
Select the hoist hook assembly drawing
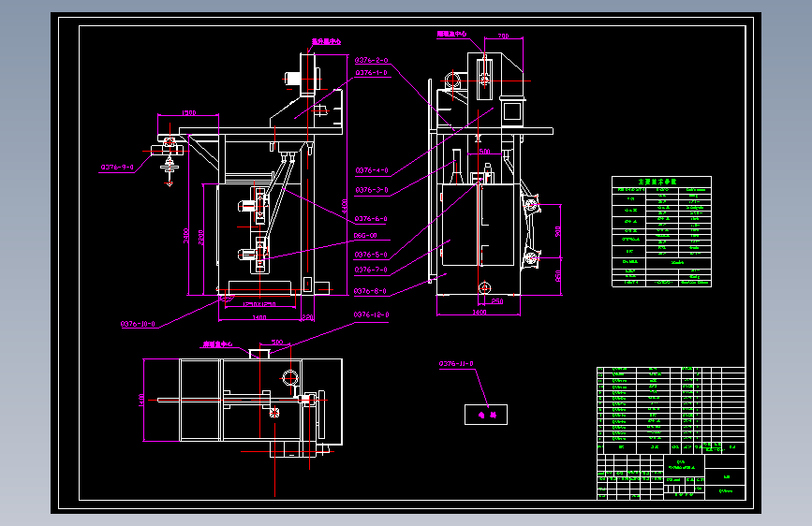168,158
